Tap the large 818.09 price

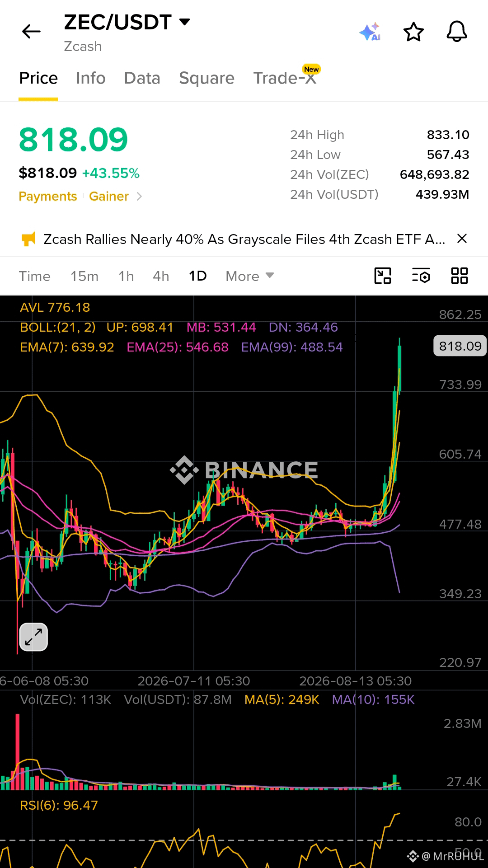74,140
